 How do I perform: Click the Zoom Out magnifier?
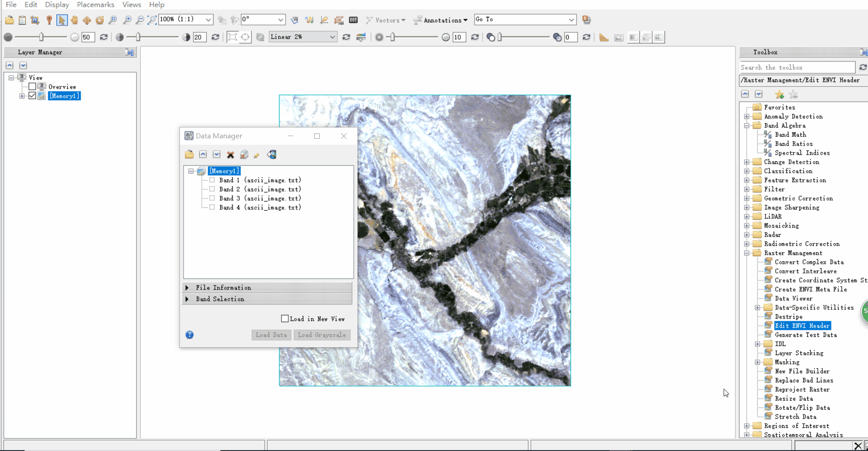tap(140, 20)
